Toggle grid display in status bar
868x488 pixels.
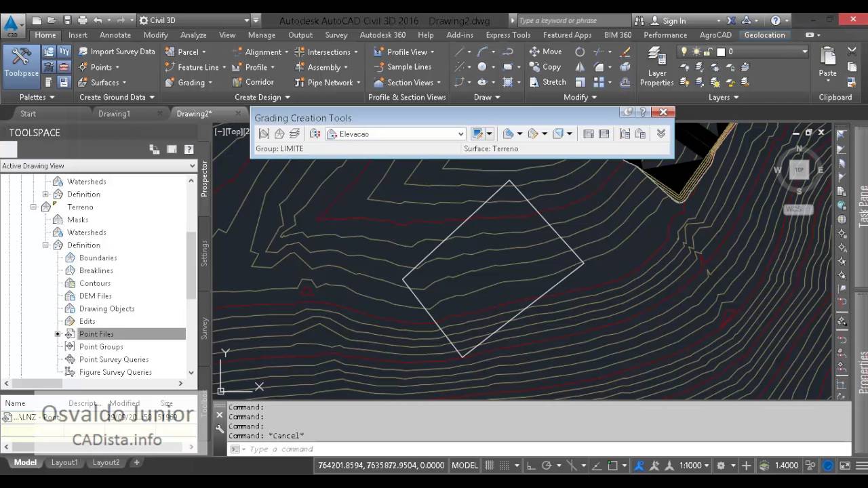(x=489, y=466)
